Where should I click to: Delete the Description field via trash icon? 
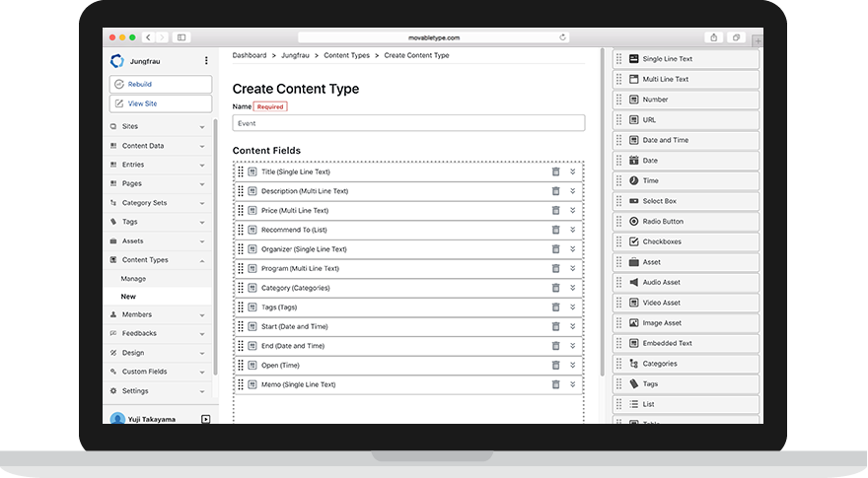(555, 191)
